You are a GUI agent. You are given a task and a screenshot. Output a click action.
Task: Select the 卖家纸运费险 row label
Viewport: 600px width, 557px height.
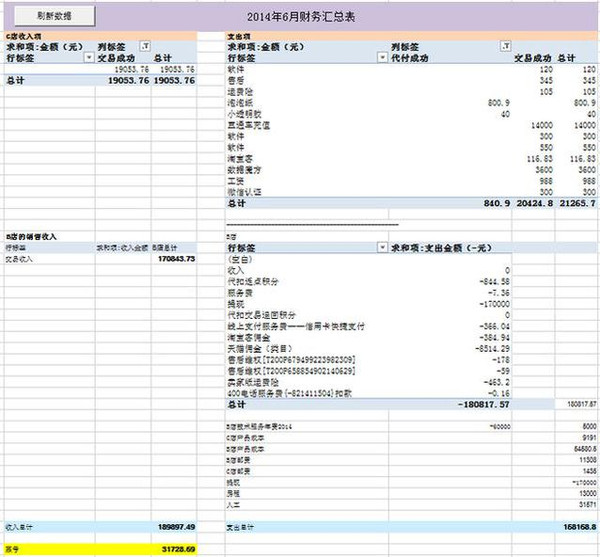(253, 382)
